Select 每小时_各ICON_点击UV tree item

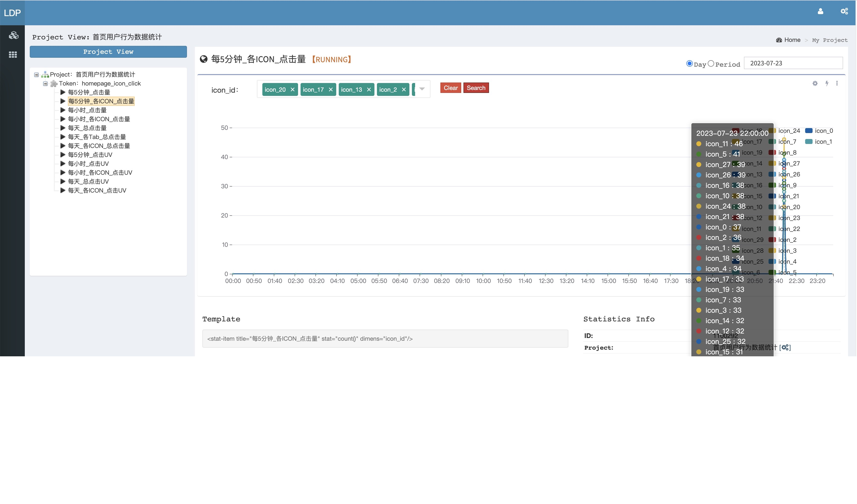[x=100, y=173]
